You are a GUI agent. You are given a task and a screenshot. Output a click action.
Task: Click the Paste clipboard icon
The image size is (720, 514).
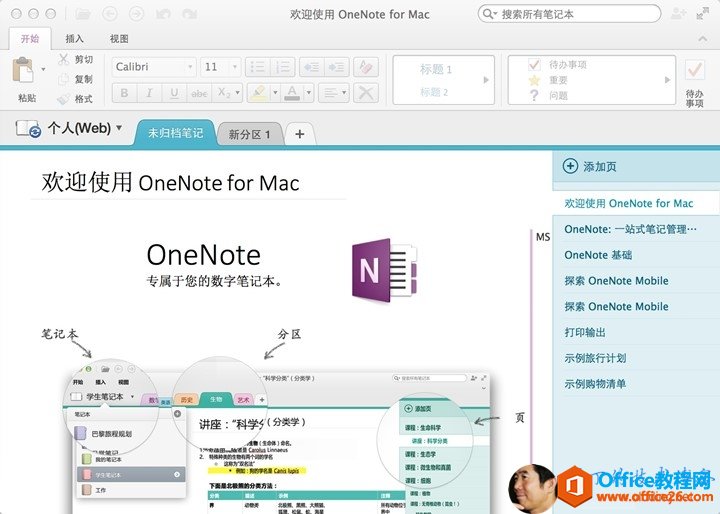point(22,72)
